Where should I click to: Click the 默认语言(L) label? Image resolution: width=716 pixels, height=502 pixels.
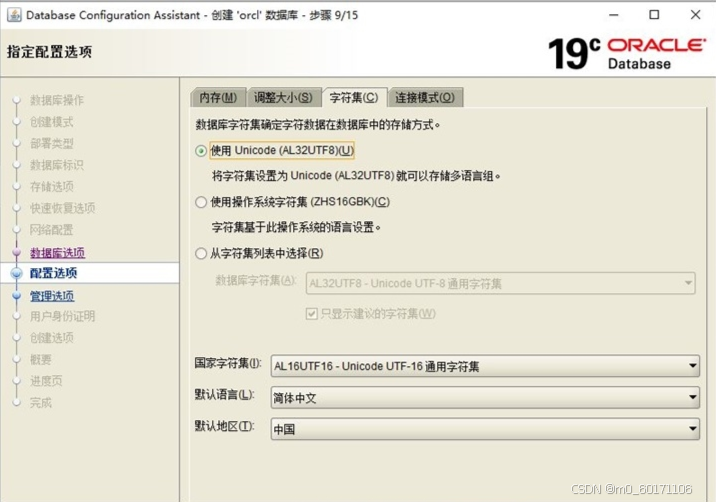pyautogui.click(x=225, y=395)
